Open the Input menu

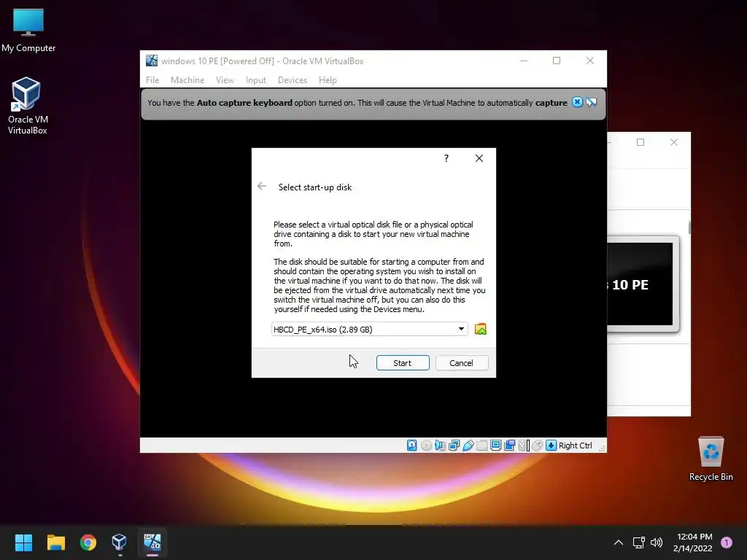pos(256,80)
